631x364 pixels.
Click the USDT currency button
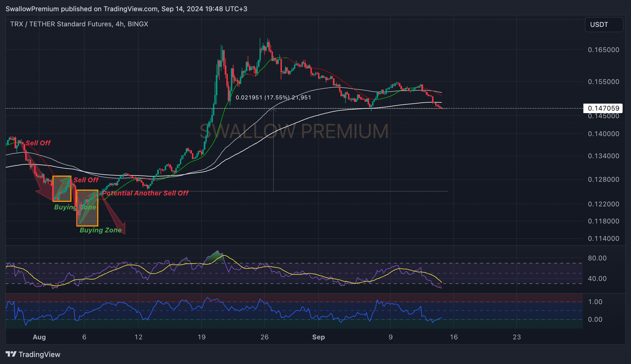(x=604, y=25)
